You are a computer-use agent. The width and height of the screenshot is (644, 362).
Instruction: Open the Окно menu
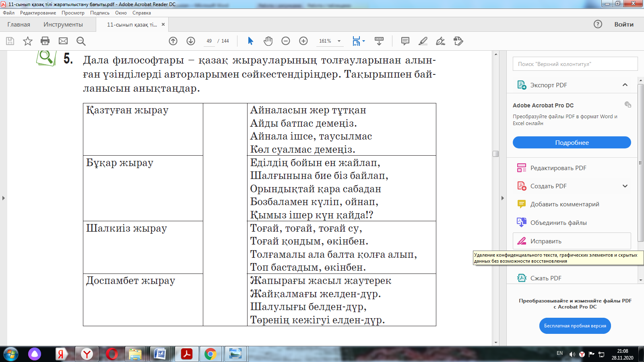point(121,13)
